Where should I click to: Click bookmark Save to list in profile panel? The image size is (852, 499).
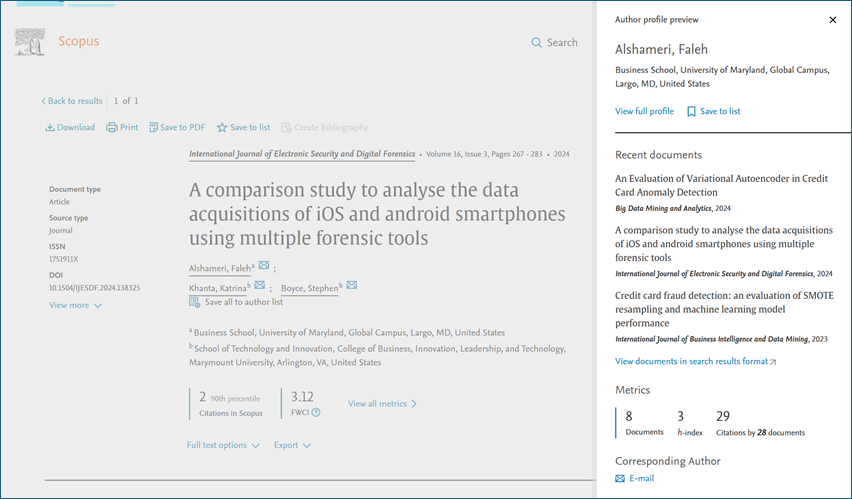tap(691, 112)
